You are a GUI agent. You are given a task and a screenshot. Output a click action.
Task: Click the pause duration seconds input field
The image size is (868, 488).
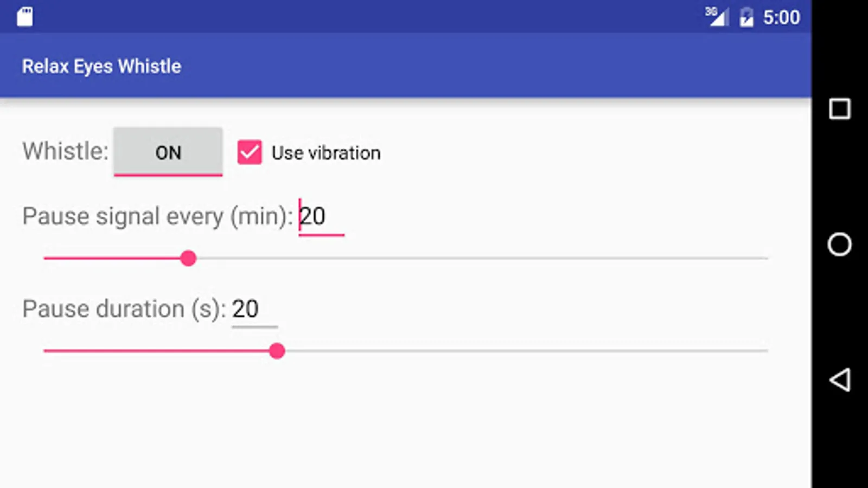click(x=254, y=310)
